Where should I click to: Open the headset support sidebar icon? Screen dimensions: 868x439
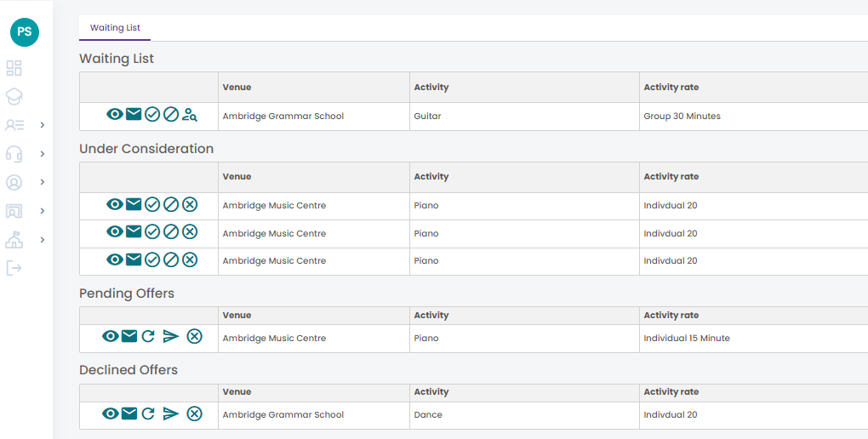pos(14,154)
